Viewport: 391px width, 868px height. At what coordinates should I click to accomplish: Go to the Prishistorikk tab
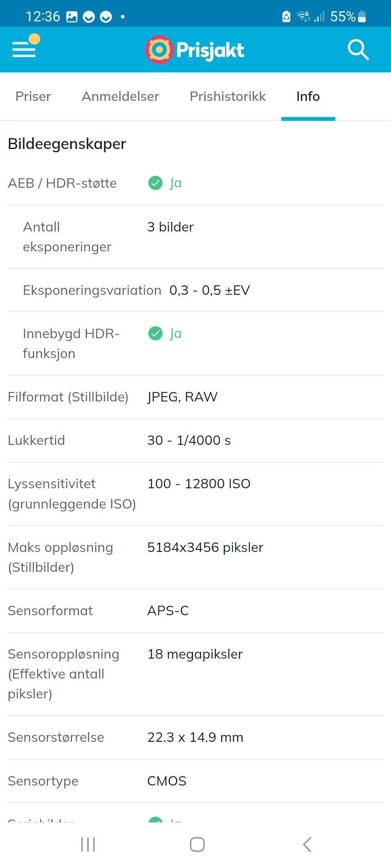point(228,96)
